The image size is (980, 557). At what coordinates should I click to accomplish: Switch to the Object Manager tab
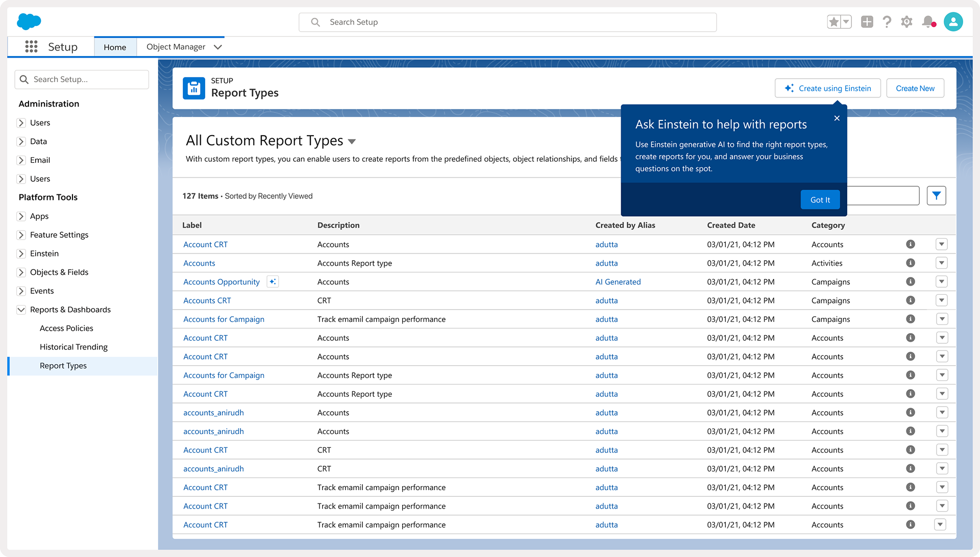coord(176,47)
